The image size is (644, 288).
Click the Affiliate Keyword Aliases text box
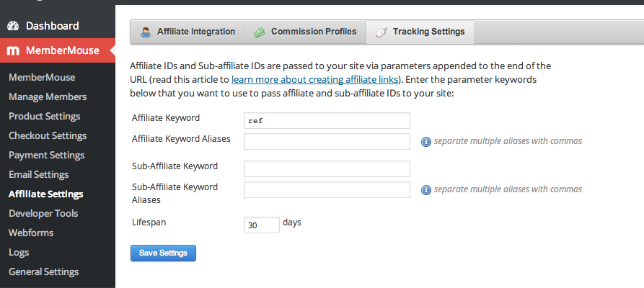coord(327,141)
